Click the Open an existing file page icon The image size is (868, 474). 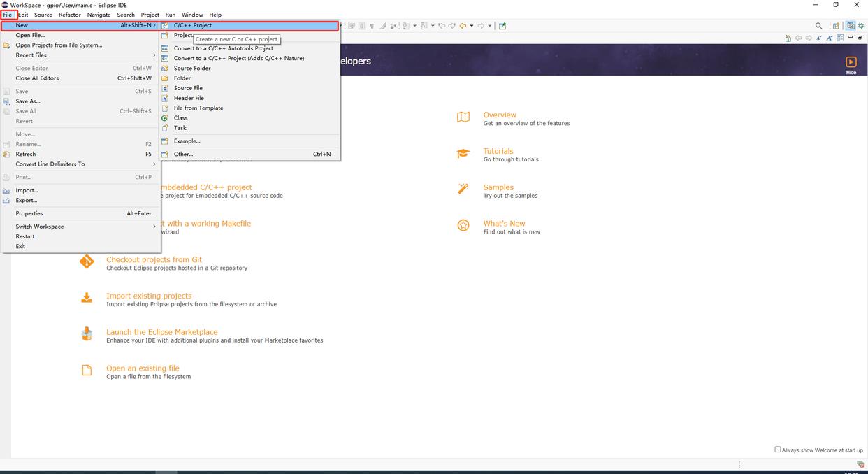click(x=87, y=371)
